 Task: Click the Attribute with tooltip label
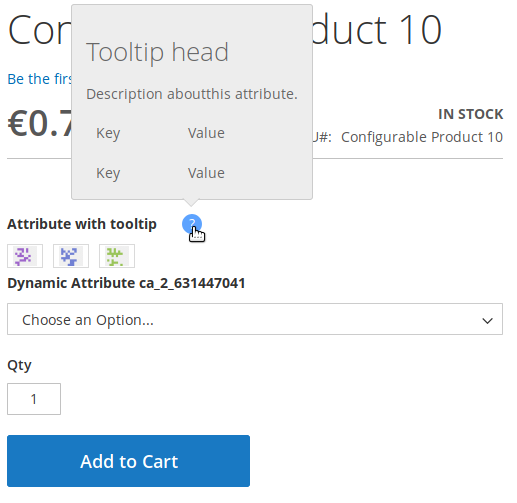[82, 224]
